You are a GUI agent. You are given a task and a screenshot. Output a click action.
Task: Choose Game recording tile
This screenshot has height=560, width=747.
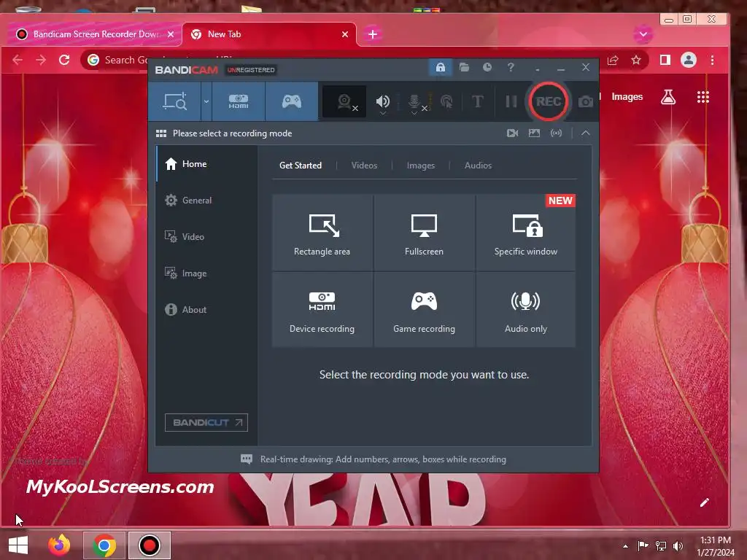pyautogui.click(x=424, y=309)
